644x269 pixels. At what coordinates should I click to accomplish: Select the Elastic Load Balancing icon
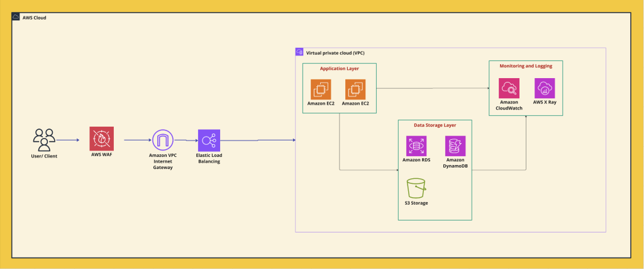pos(208,140)
